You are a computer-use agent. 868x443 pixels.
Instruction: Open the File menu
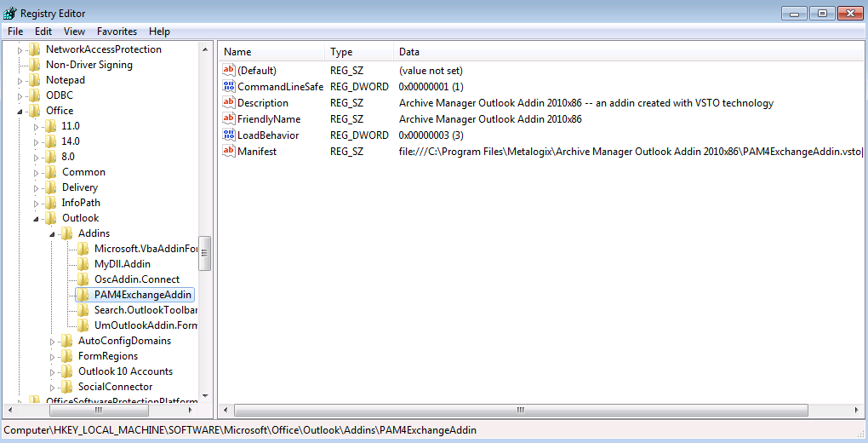(x=15, y=32)
